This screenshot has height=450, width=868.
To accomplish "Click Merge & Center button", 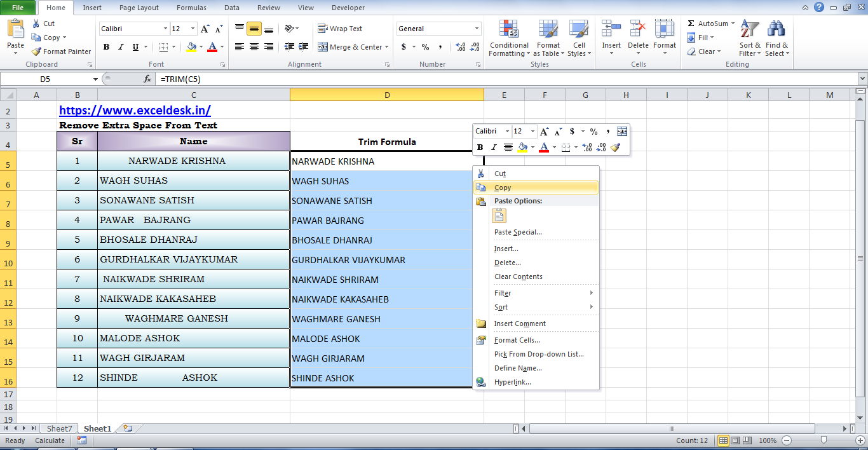I will click(x=350, y=47).
